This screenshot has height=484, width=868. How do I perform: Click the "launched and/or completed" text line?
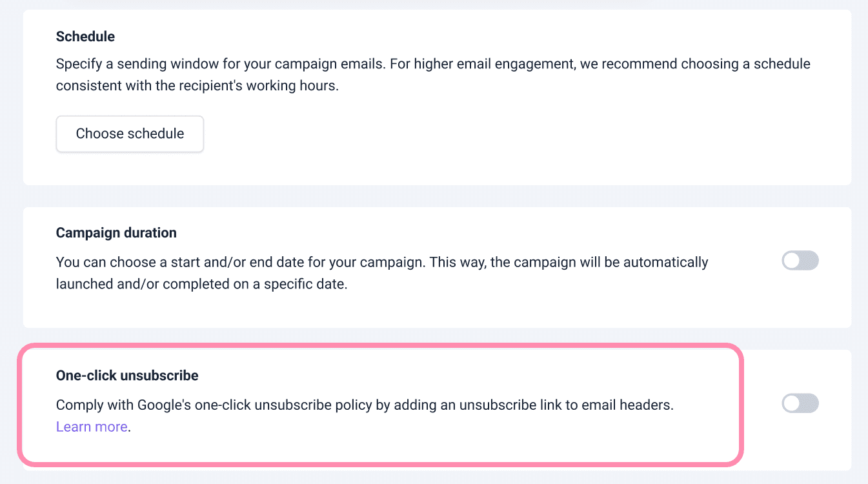tap(201, 285)
